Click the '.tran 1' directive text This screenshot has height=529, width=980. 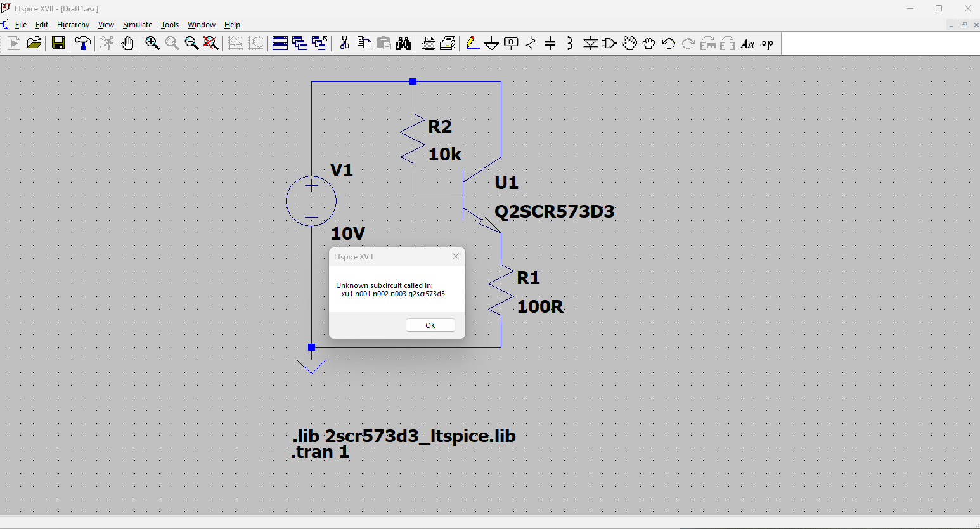coord(320,452)
